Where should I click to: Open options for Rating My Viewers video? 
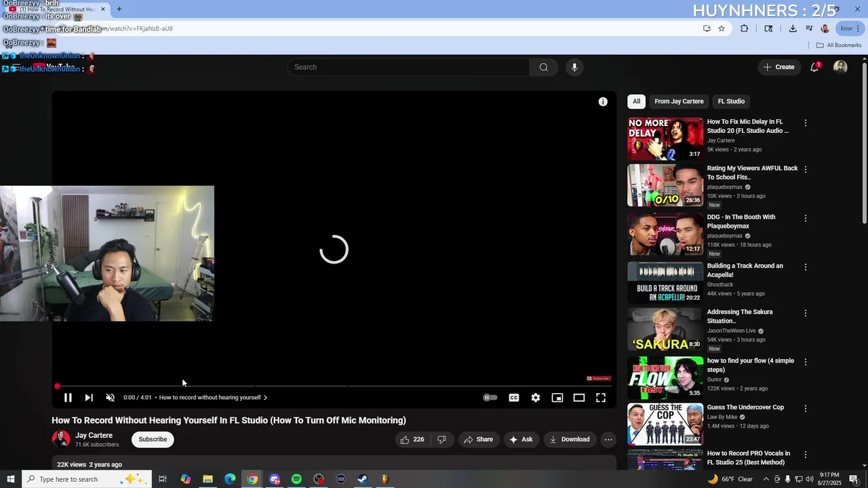[806, 169]
